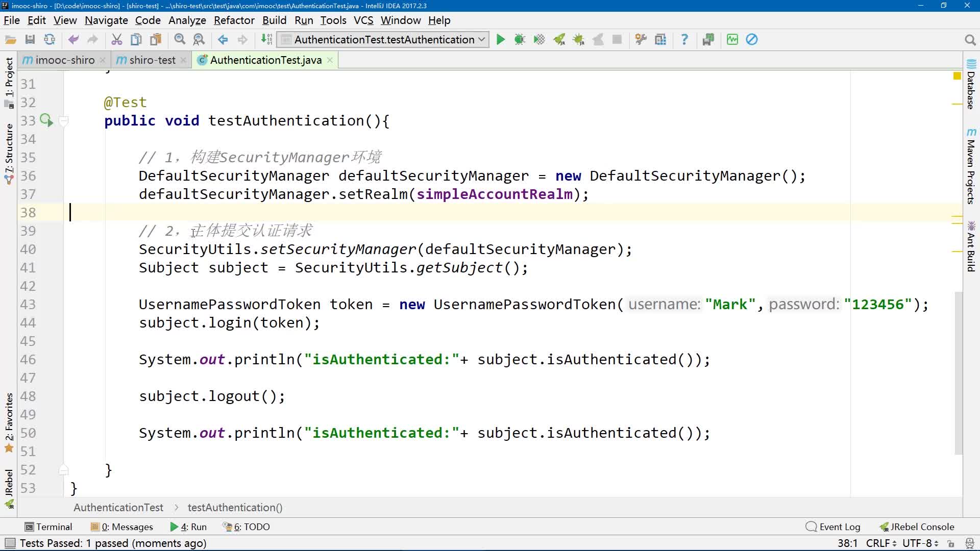The image size is (980, 551).
Task: Open run configuration dropdown AuthenticationTest.testAuthentication
Action: pos(384,40)
